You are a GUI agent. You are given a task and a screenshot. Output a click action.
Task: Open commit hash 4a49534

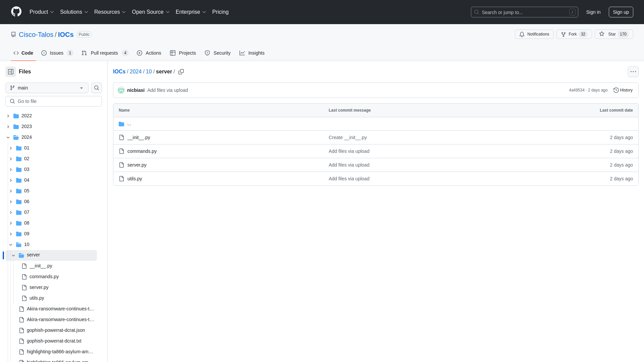pyautogui.click(x=577, y=90)
